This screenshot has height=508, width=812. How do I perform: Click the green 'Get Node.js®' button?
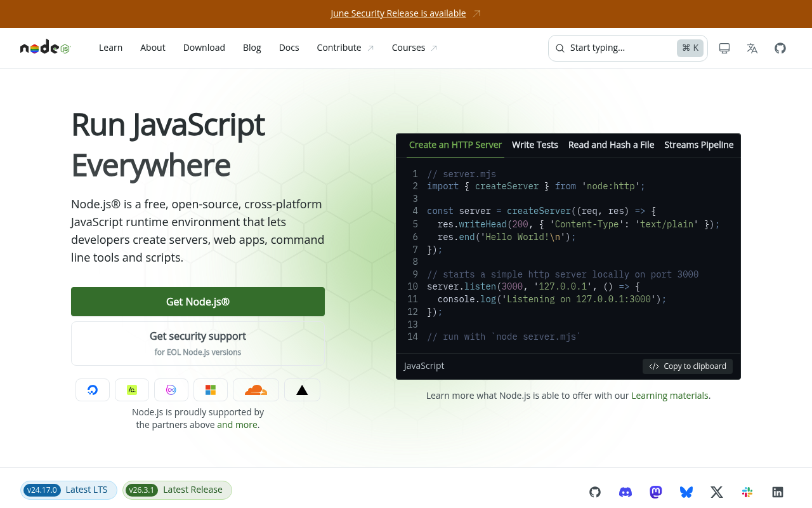198,302
